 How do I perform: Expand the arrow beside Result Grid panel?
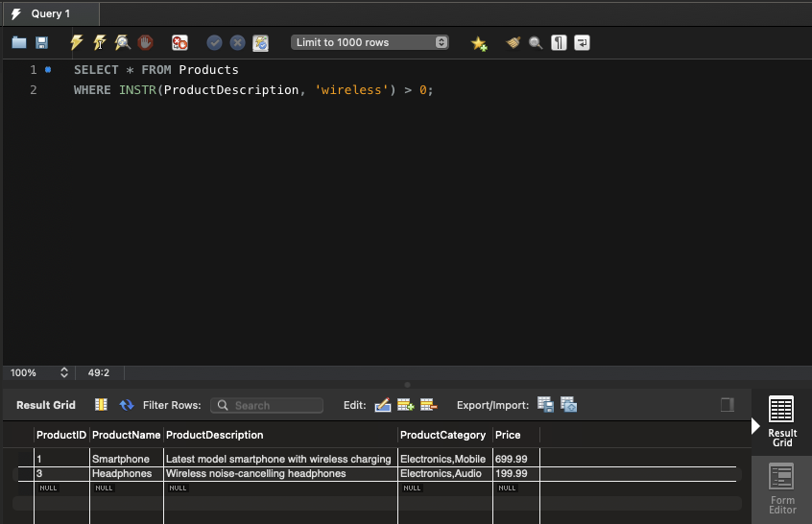click(755, 424)
